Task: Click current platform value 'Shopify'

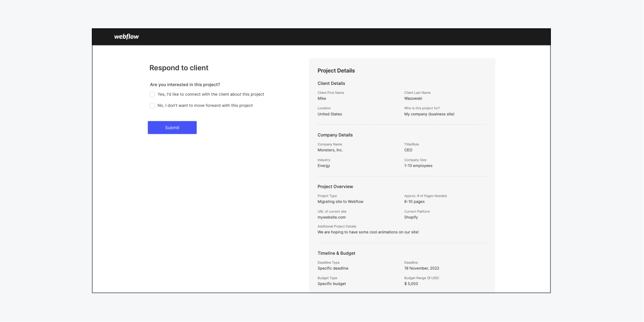Action: (x=411, y=217)
